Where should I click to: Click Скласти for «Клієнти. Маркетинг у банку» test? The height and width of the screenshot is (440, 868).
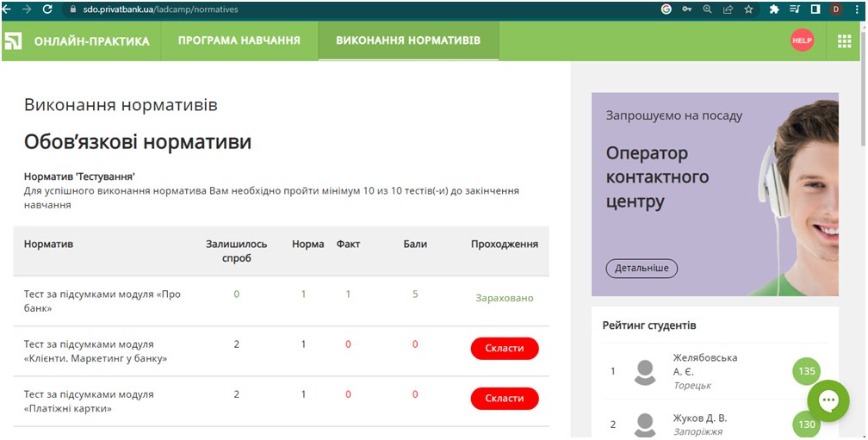point(505,349)
